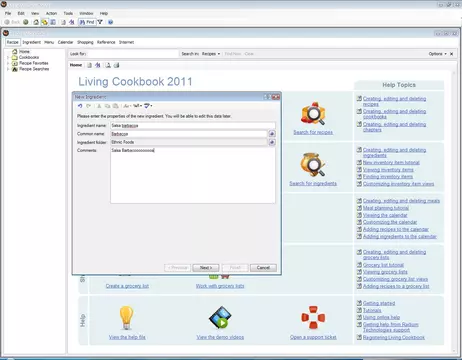Viewport: 462px width, 360px height.
Task: Click the Find button in the main toolbar
Action: point(87,22)
